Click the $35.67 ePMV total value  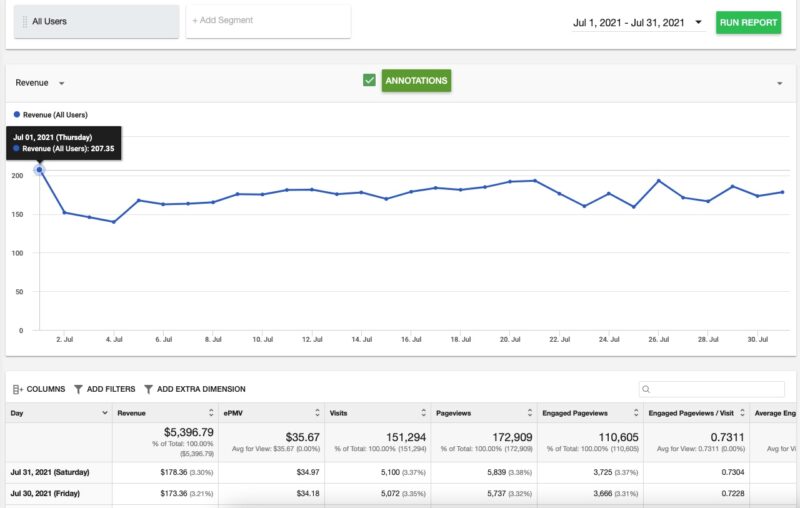[x=303, y=437]
